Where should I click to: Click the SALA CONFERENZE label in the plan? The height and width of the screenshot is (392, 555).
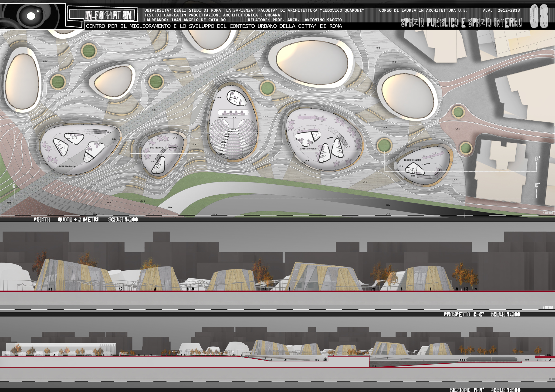coord(222,118)
